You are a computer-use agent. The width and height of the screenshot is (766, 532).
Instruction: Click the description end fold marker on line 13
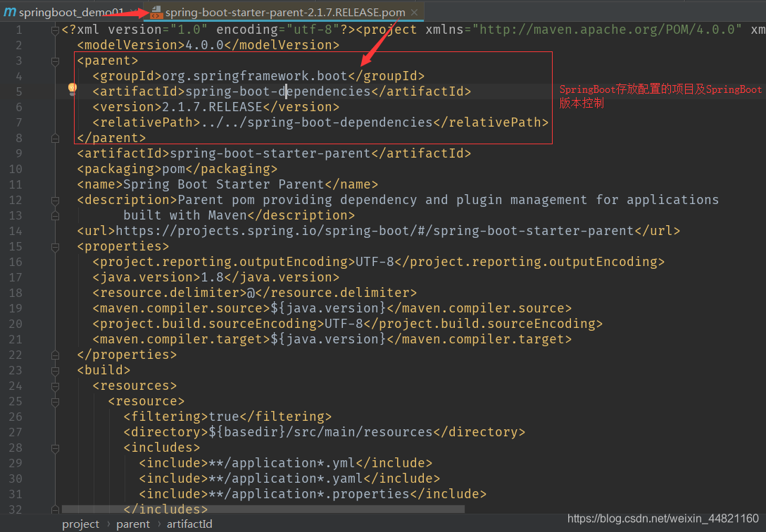55,216
